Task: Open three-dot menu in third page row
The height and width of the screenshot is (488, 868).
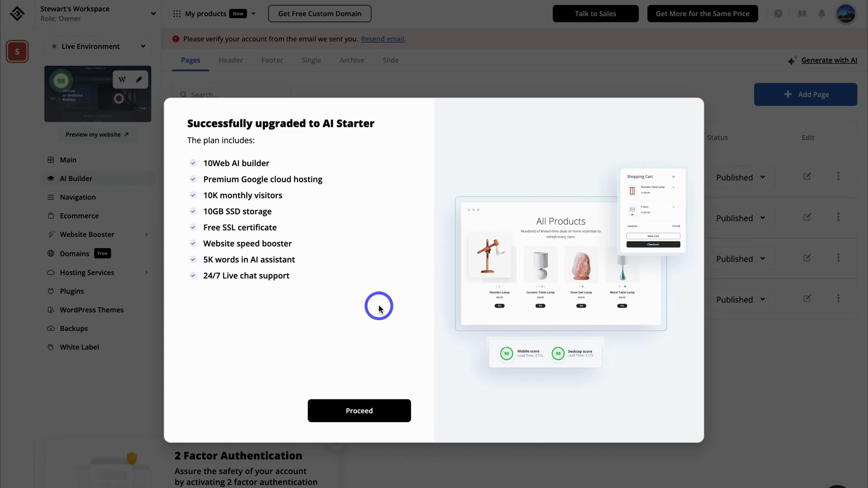Action: (x=838, y=258)
